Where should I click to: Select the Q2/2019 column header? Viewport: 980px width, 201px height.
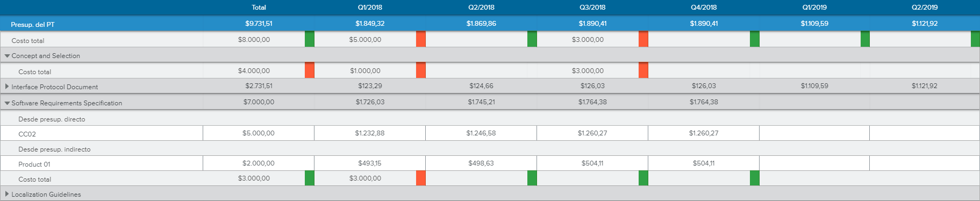(x=925, y=8)
